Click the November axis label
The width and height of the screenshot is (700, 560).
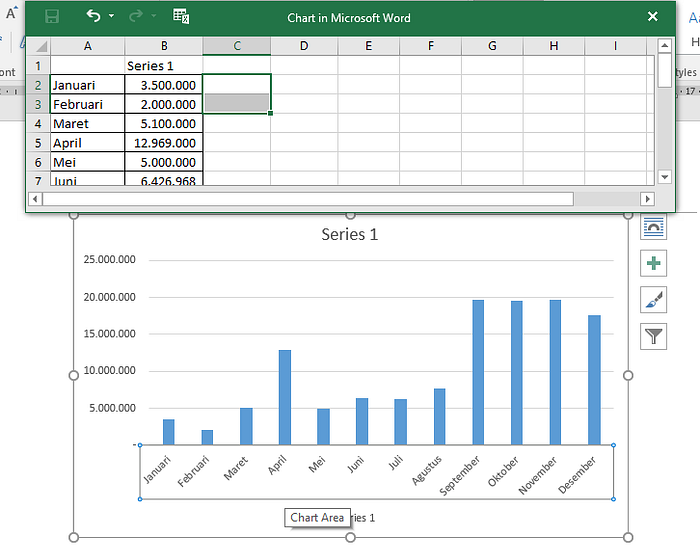point(538,475)
